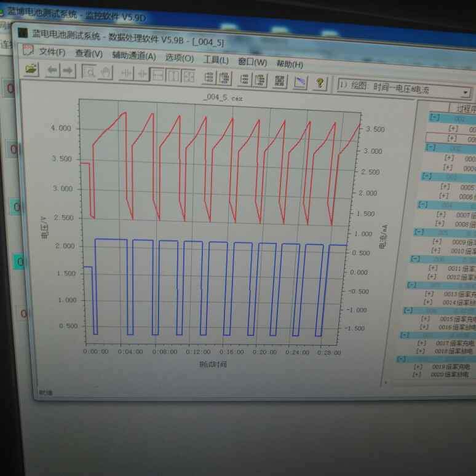Open the 帮助(H) menu

point(289,64)
